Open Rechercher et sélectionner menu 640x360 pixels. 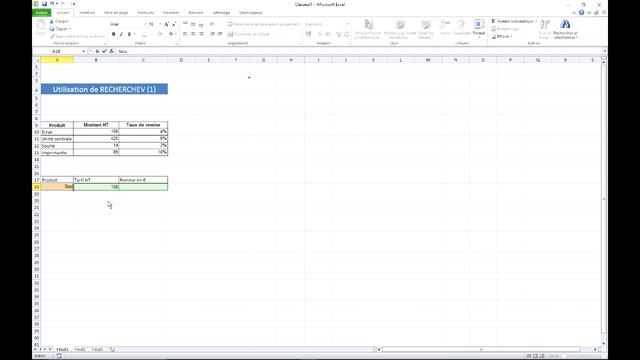(565, 29)
